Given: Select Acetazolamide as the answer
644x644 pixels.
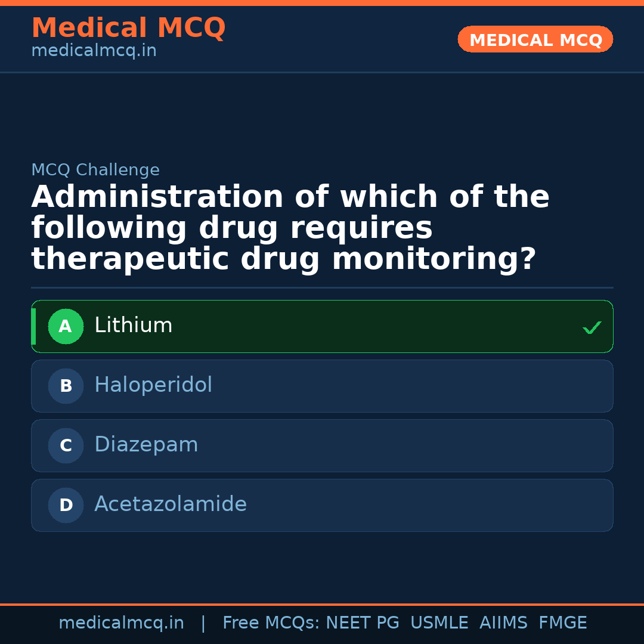Looking at the screenshot, I should tap(322, 505).
